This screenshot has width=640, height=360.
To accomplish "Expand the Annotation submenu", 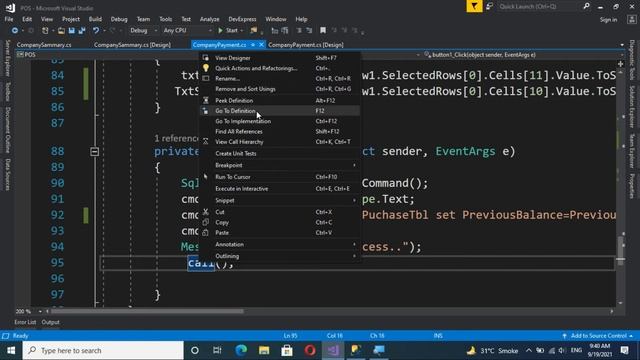I will pos(280,244).
